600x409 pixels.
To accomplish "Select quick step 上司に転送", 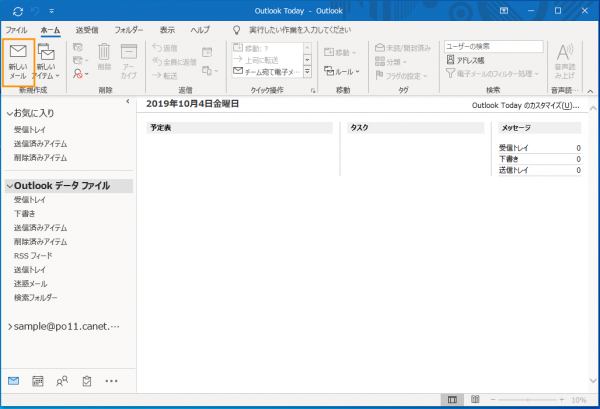I will 267,60.
